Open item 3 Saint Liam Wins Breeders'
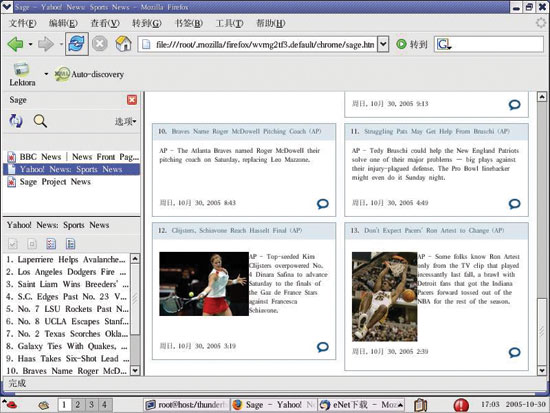The width and height of the screenshot is (550, 413). [67, 284]
